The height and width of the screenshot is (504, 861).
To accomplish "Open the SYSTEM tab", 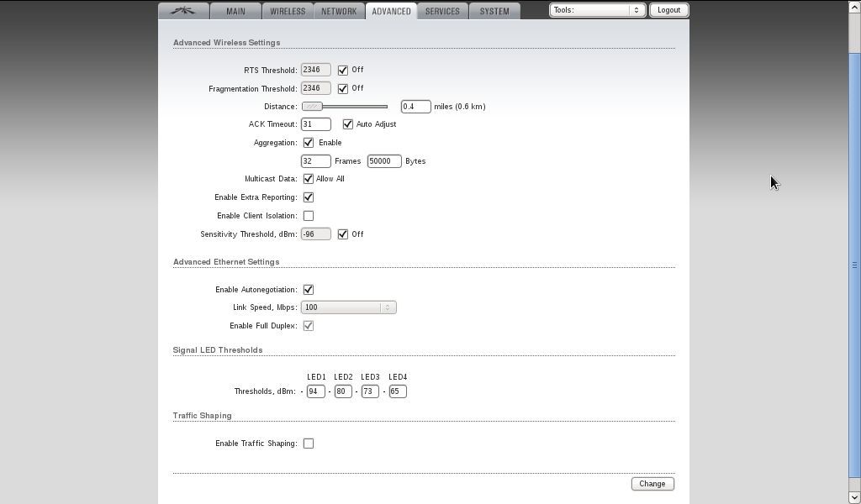I will click(x=494, y=11).
